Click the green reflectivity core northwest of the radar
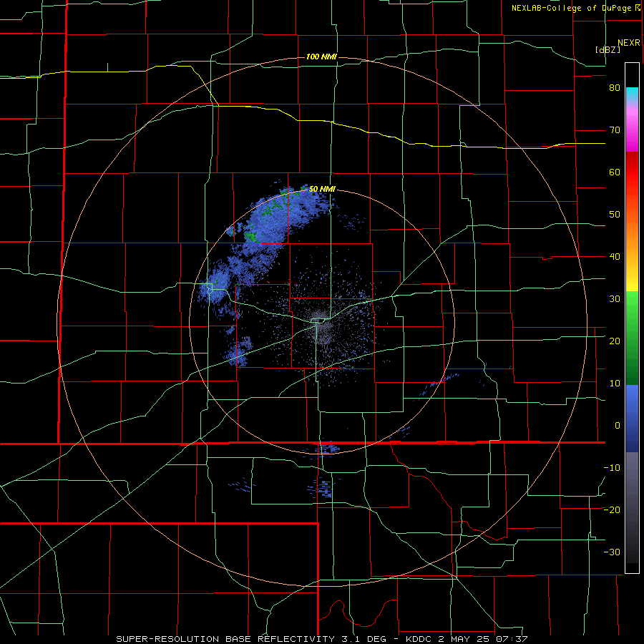 pyautogui.click(x=250, y=236)
